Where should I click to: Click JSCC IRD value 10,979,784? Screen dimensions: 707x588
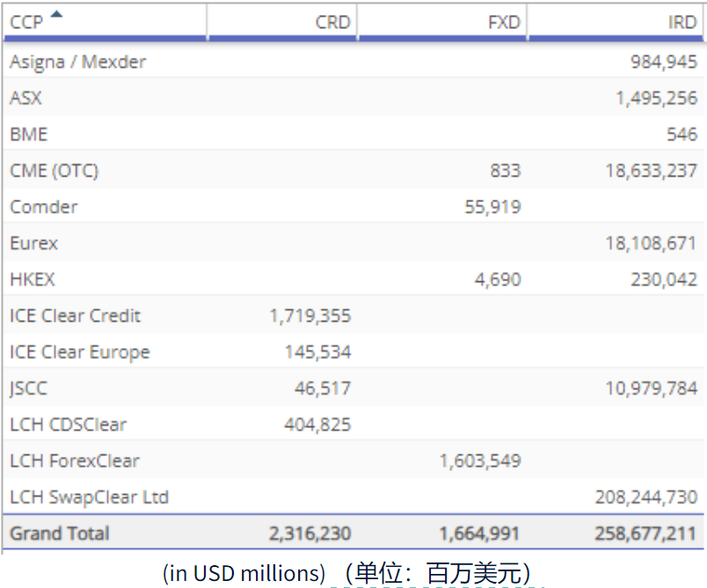651,388
